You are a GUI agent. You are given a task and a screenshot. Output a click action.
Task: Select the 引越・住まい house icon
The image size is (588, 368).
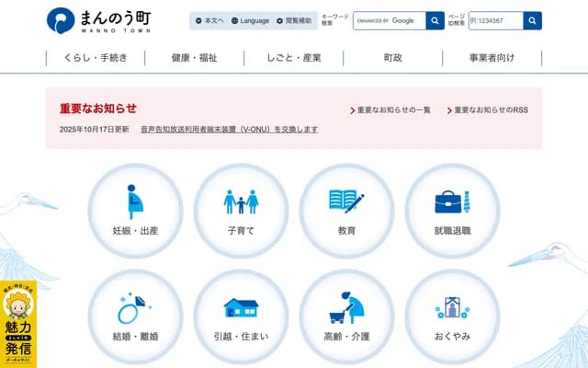click(x=241, y=316)
